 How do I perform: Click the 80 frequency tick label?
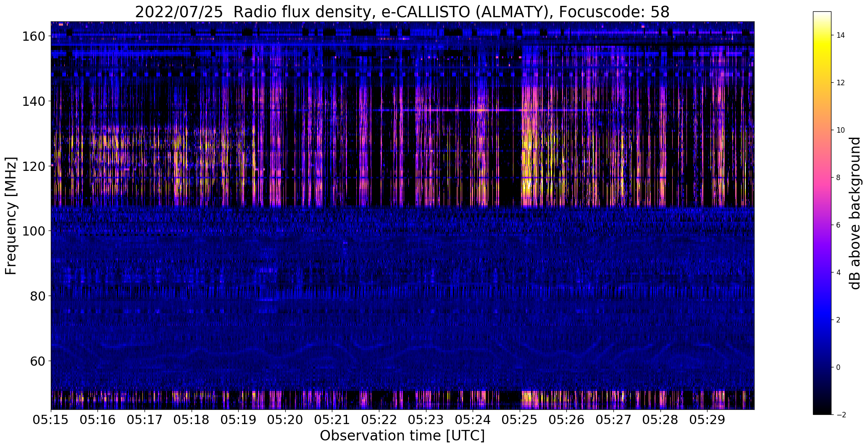(x=37, y=296)
